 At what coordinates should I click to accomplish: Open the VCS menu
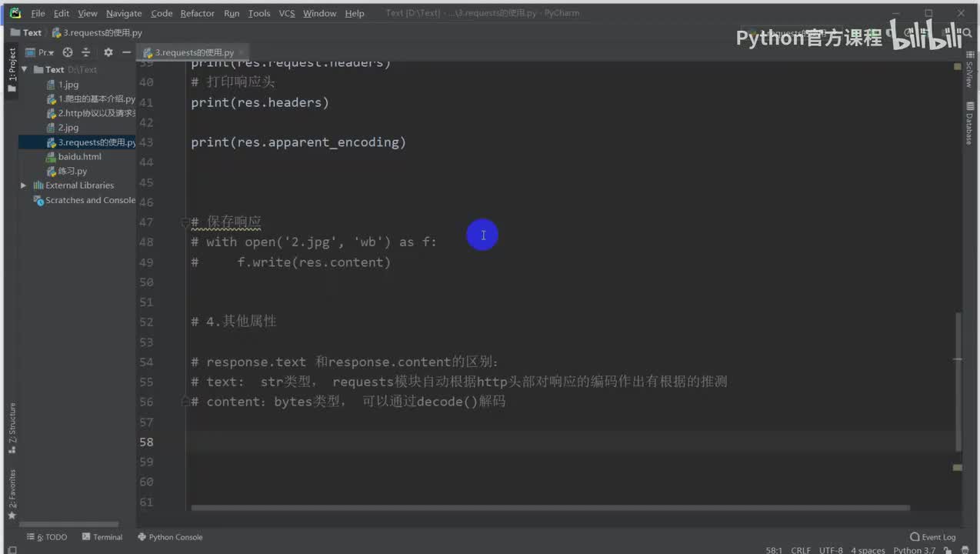pos(286,13)
